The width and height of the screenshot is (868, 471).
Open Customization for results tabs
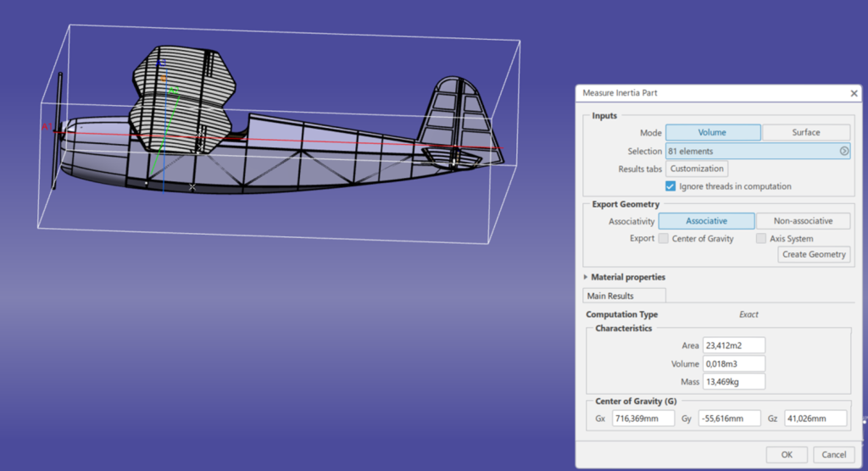pos(697,169)
